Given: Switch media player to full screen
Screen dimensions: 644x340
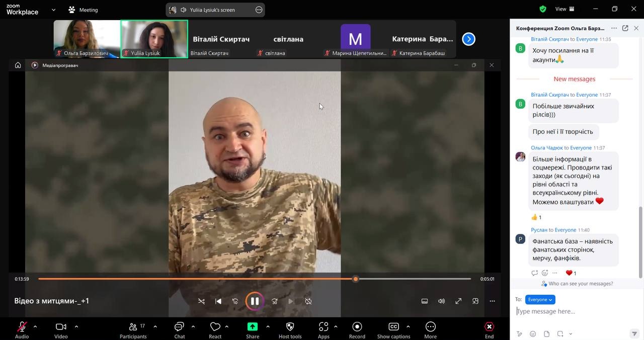Looking at the screenshot, I should click(458, 301).
